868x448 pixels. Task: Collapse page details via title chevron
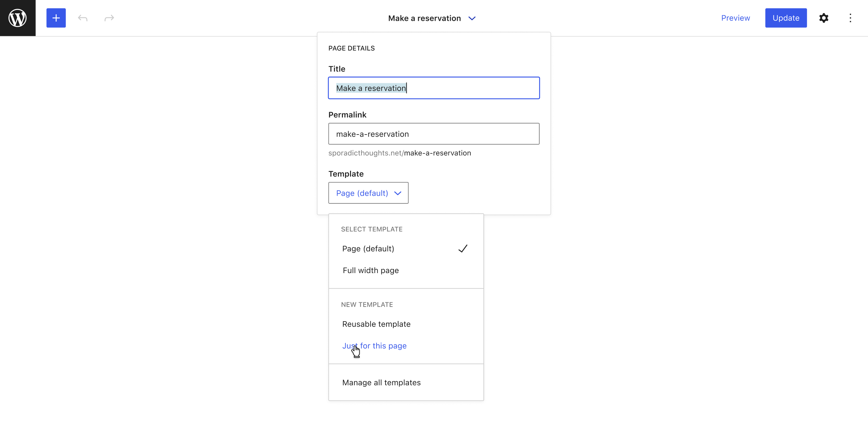pos(472,18)
